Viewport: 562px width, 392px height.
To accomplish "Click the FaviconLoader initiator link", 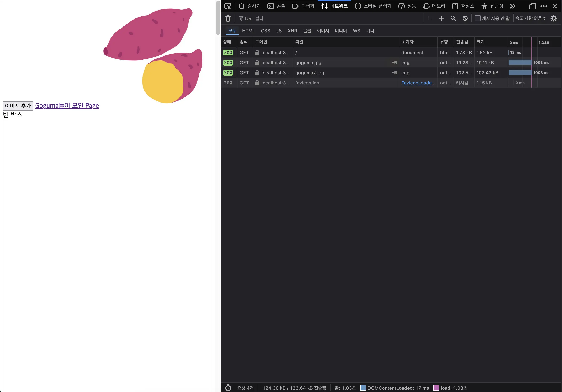I will tap(418, 83).
